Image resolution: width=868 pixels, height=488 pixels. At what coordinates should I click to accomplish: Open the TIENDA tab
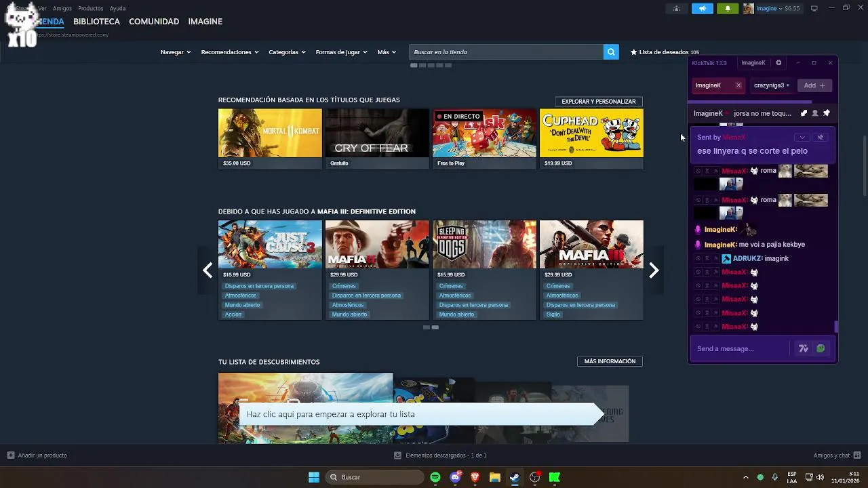click(50, 22)
